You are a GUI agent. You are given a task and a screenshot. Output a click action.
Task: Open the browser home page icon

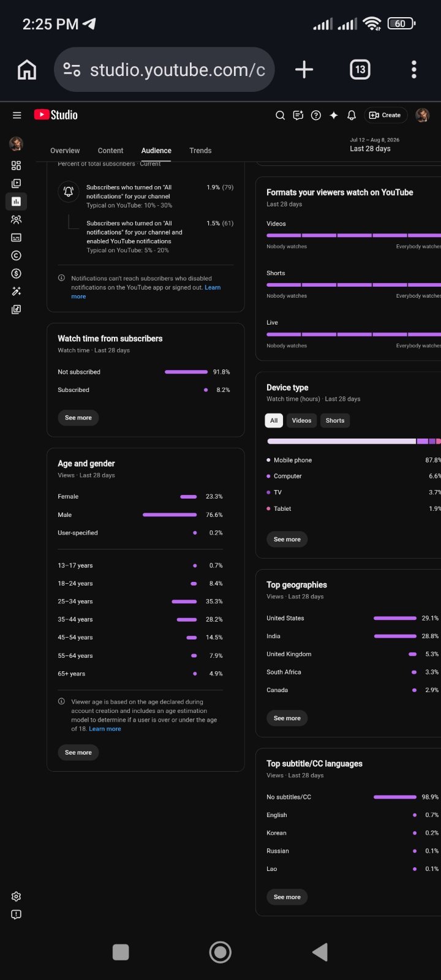[27, 70]
